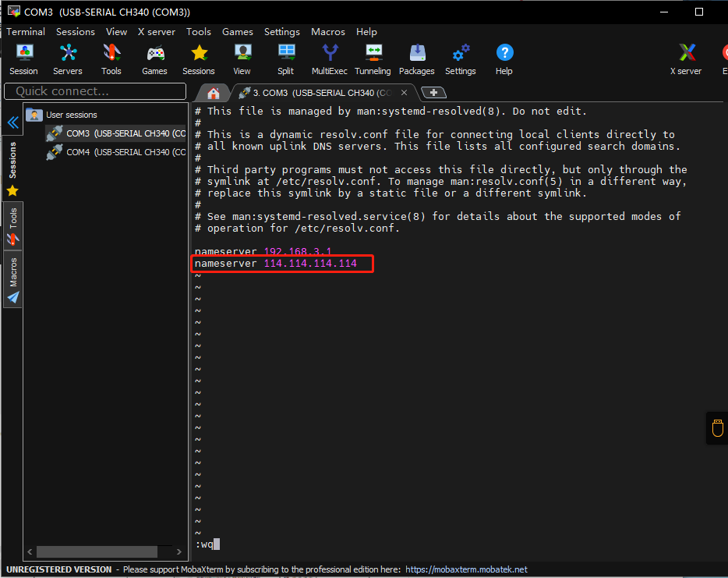Click the Quick connect input field
The image size is (728, 578).
[95, 91]
